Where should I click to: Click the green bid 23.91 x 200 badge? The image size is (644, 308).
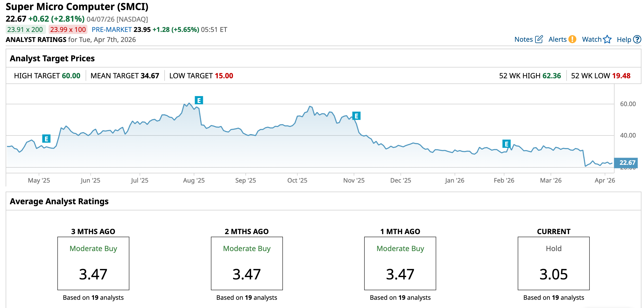pos(25,30)
